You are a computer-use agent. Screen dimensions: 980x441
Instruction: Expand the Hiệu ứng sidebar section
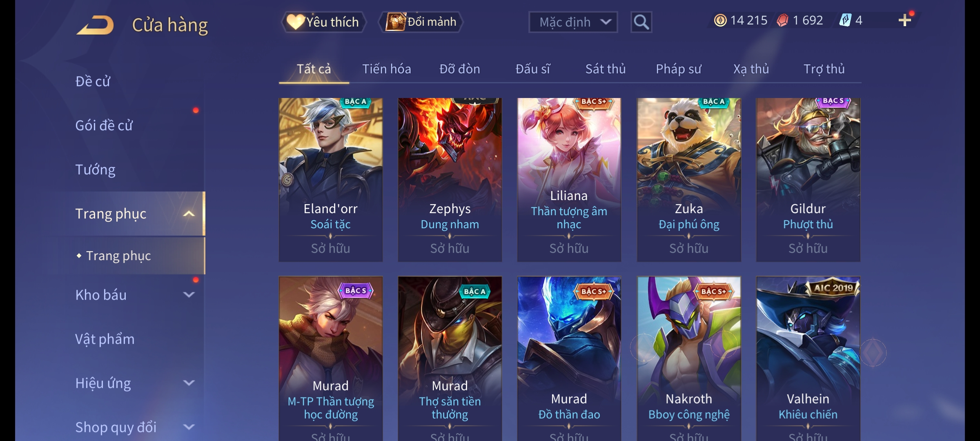189,383
